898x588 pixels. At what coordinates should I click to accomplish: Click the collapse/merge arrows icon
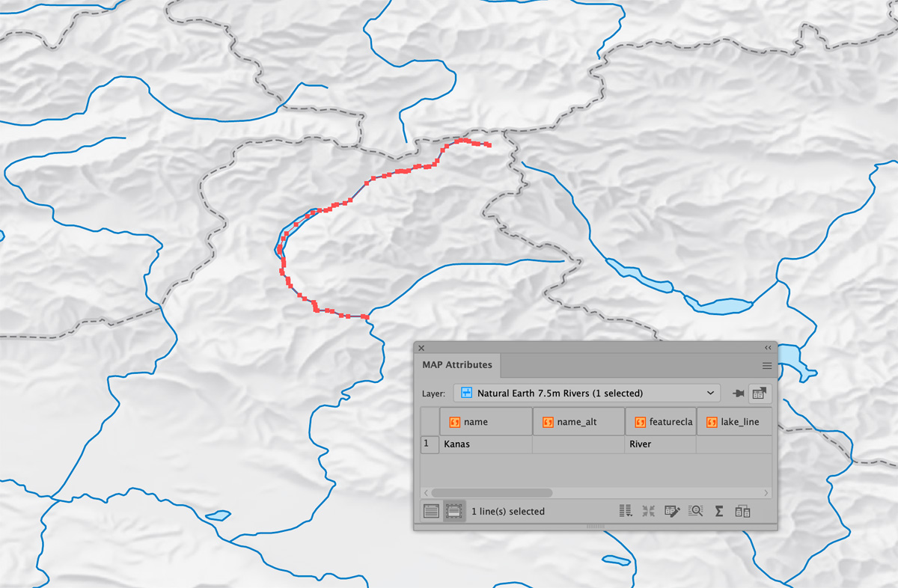tap(648, 512)
